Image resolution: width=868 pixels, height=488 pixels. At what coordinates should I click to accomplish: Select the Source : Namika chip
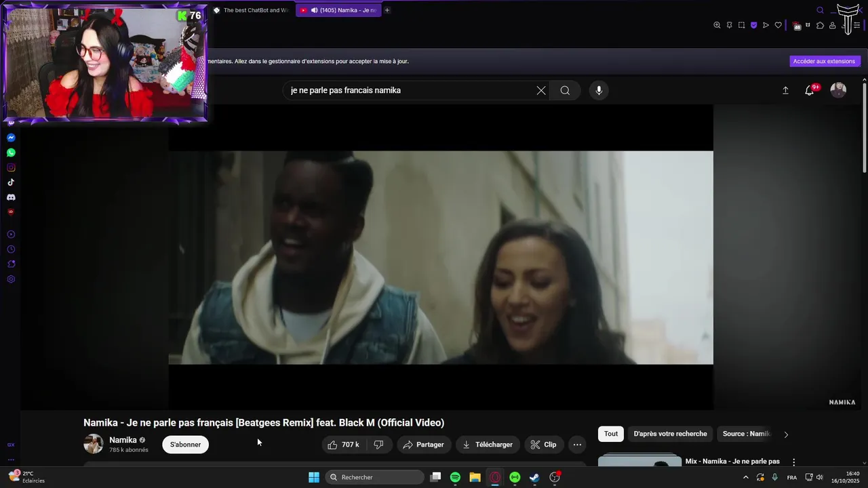746,434
